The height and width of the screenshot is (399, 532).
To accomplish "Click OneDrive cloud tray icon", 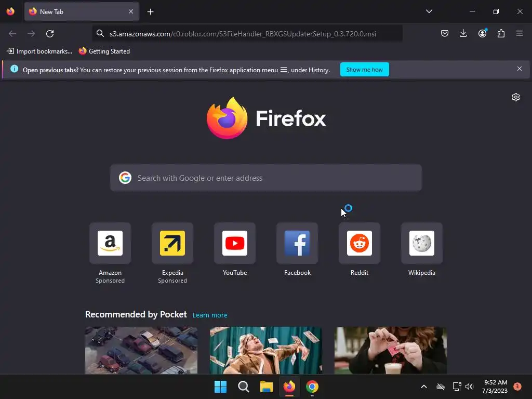I will pos(441,387).
